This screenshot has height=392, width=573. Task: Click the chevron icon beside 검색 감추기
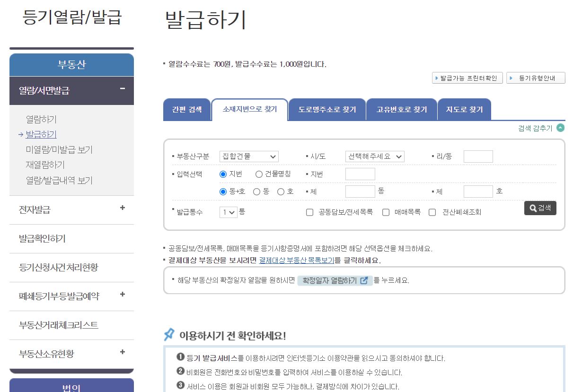[561, 127]
